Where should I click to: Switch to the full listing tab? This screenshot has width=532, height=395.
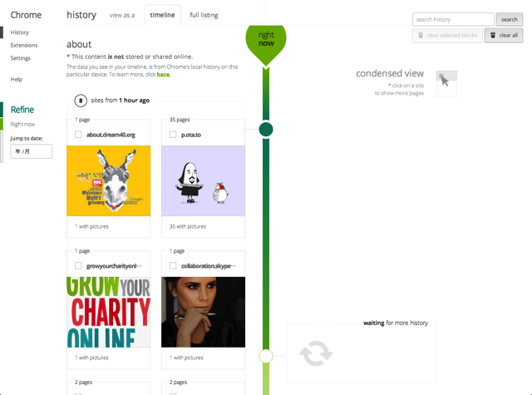point(204,15)
